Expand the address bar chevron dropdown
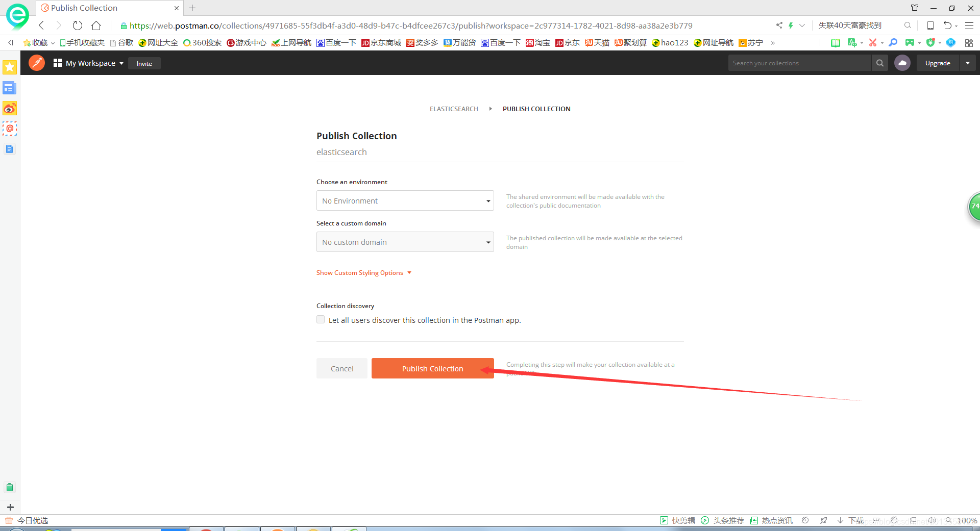980x531 pixels. click(802, 26)
